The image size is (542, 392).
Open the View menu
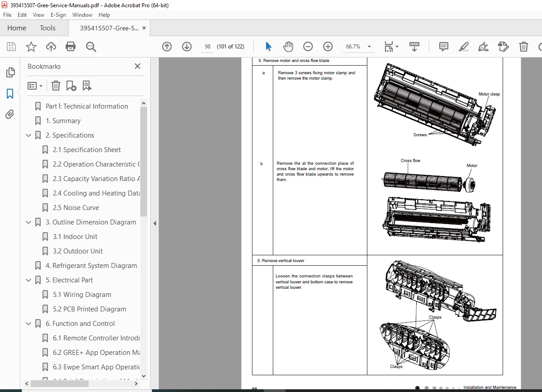point(39,15)
